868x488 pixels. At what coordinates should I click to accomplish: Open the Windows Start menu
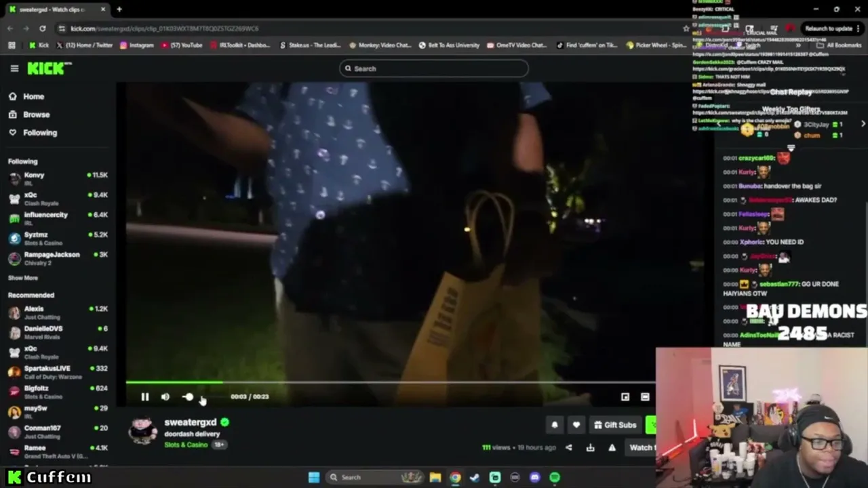(314, 477)
